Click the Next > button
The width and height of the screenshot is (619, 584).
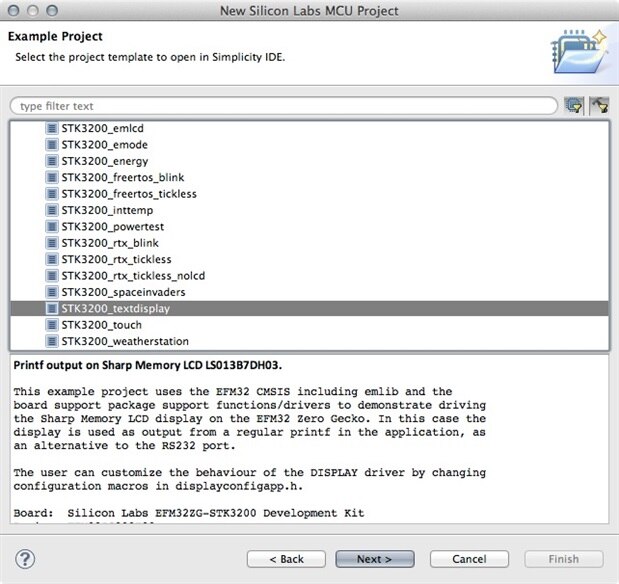coord(375,559)
